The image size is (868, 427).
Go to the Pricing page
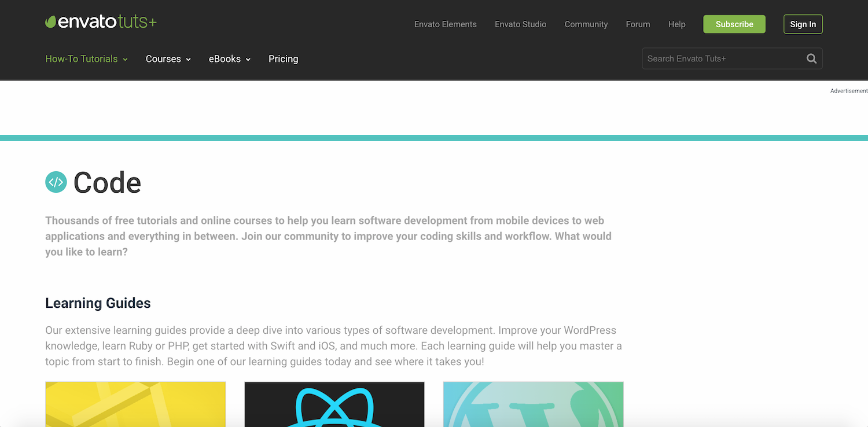point(284,59)
